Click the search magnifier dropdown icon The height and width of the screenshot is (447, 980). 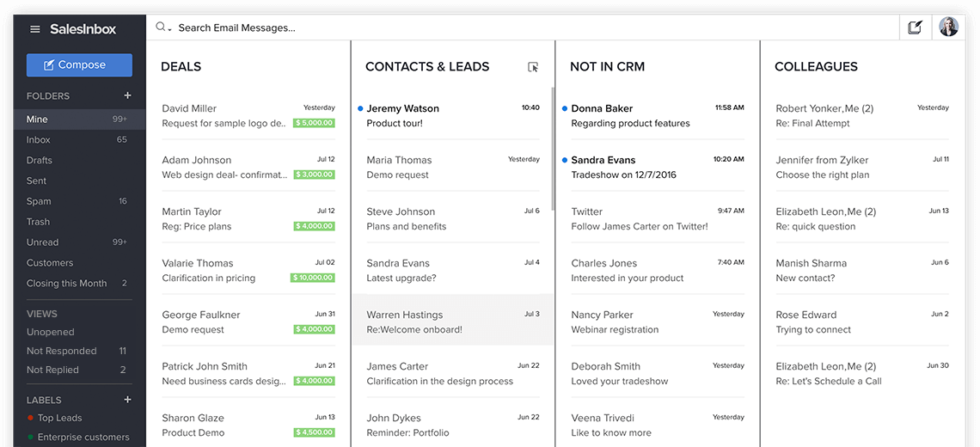point(162,28)
